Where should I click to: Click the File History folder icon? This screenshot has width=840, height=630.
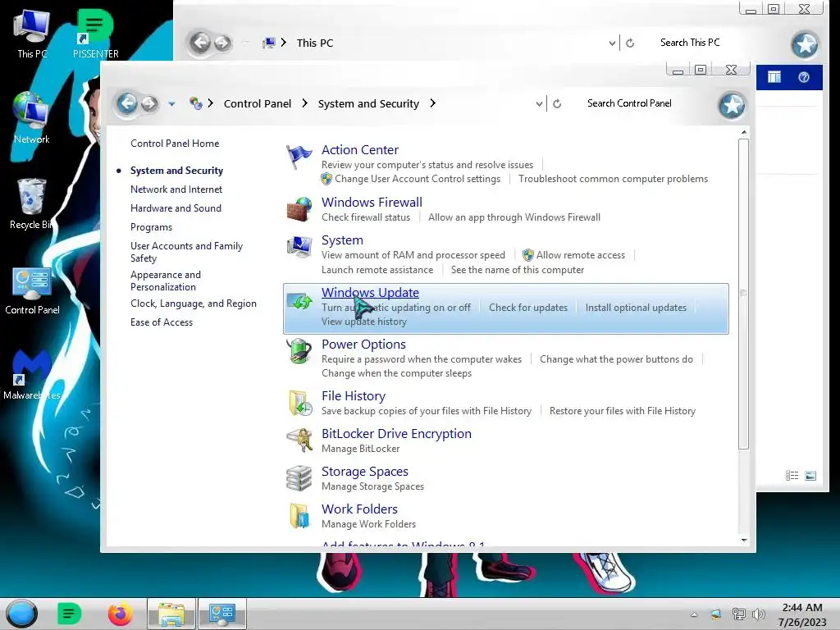point(299,403)
